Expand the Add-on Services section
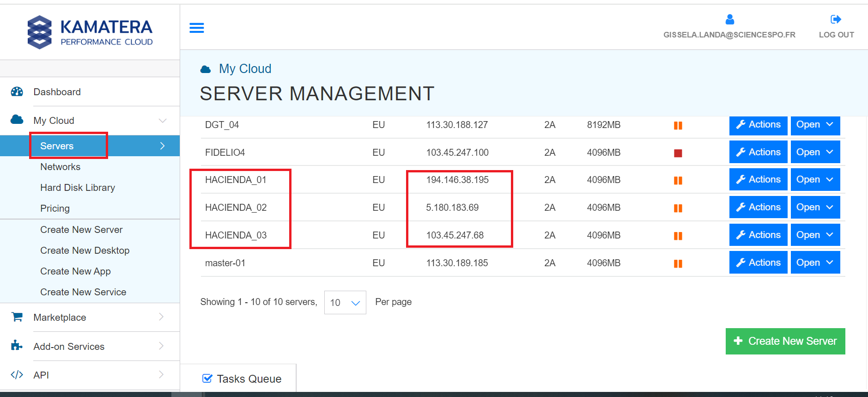 click(161, 346)
